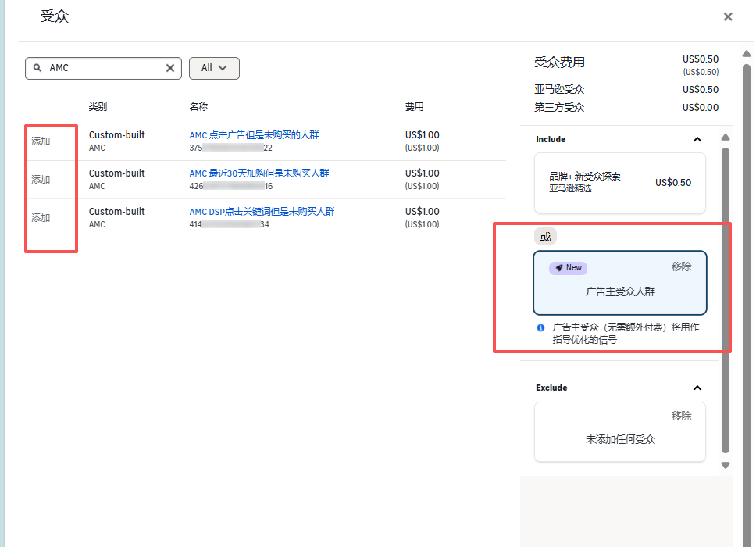Click scroll-down arrow of Include panel scrollbar
This screenshot has height=547, width=756.
point(726,466)
